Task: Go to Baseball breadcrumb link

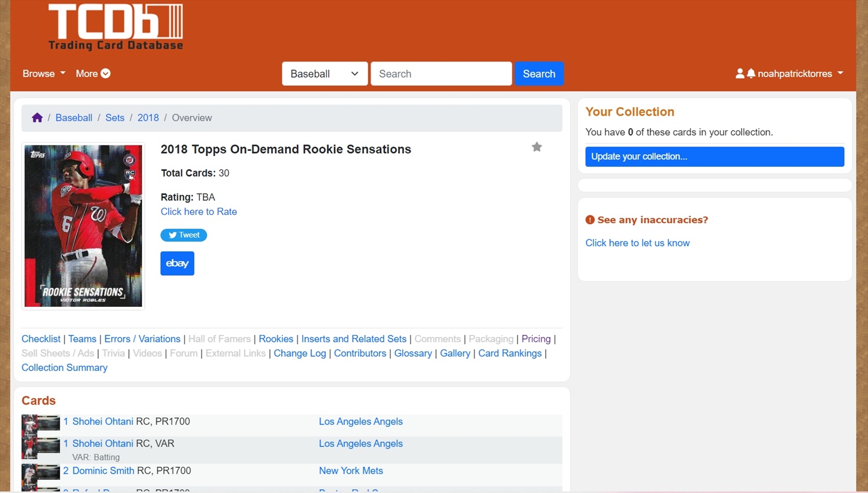Action: pos(74,118)
